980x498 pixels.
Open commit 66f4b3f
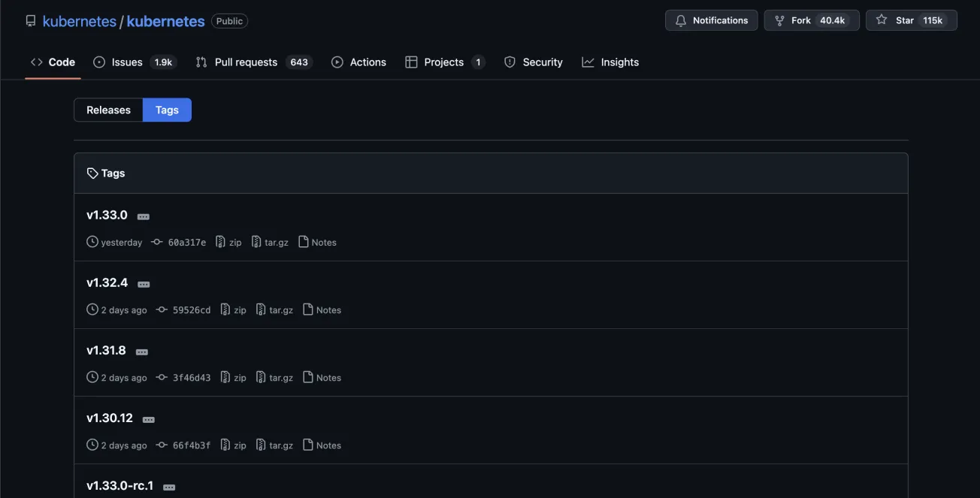(x=192, y=445)
